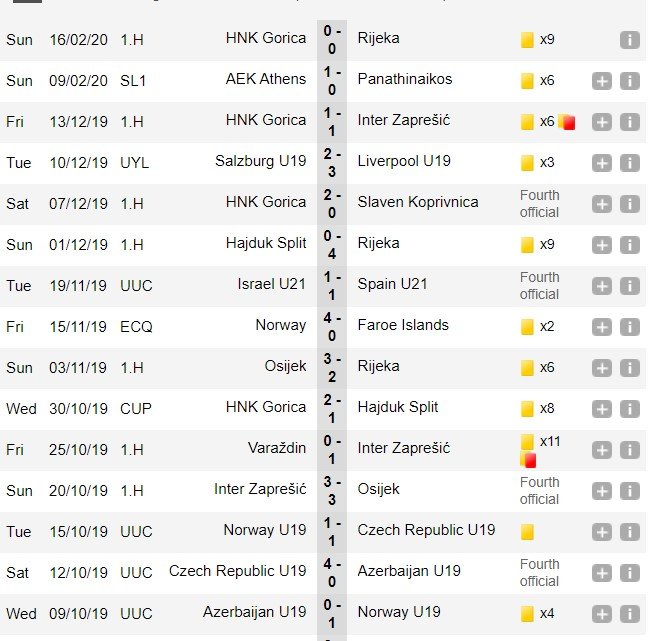
Task: Click the Faroe Islands team link
Action: click(403, 325)
